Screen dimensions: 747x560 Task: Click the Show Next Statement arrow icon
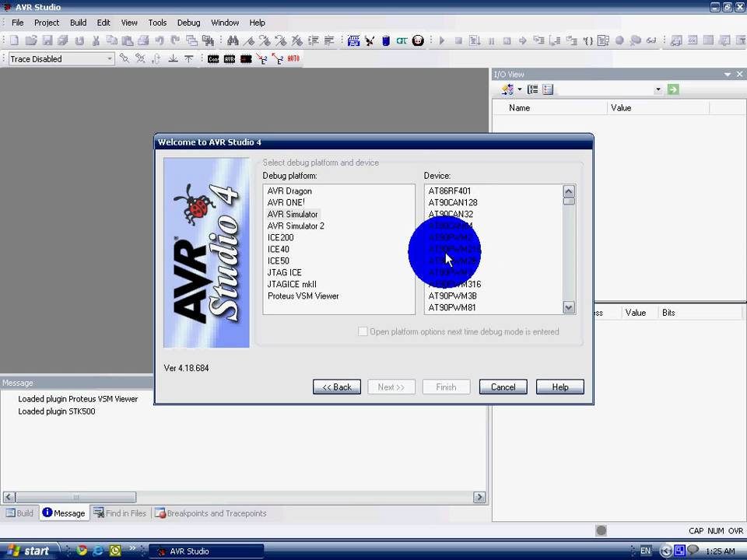click(x=523, y=40)
